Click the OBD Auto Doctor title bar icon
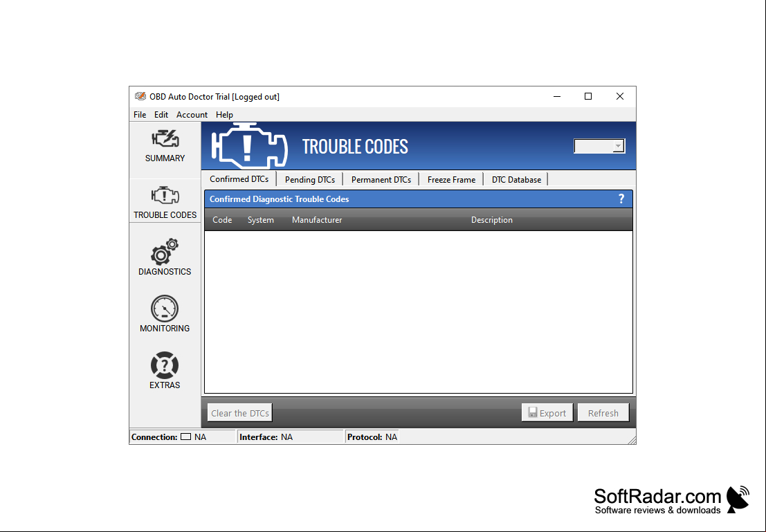 click(x=140, y=96)
